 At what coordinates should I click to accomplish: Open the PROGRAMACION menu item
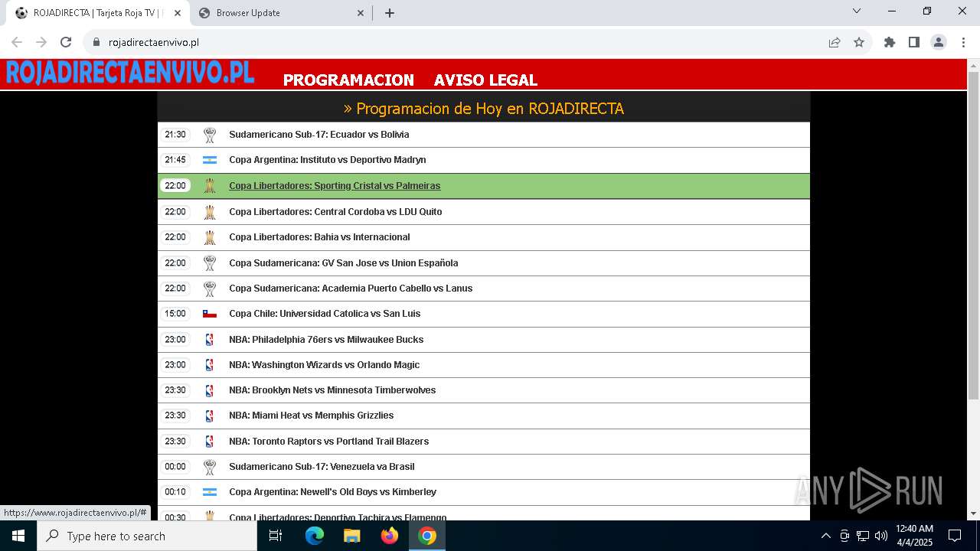348,80
